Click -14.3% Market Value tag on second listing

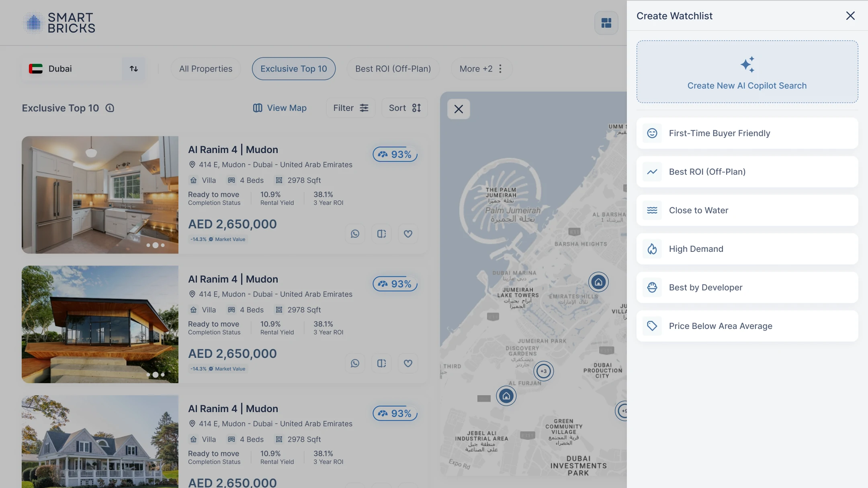pyautogui.click(x=218, y=369)
